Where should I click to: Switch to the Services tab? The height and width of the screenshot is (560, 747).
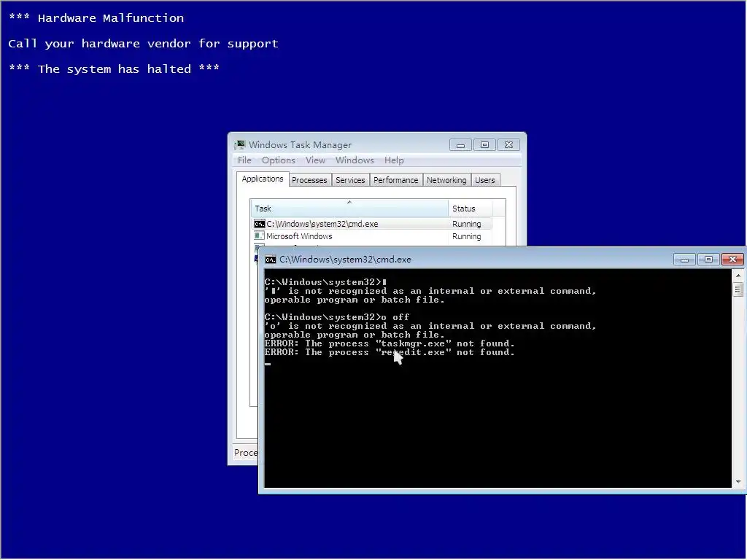click(x=350, y=180)
